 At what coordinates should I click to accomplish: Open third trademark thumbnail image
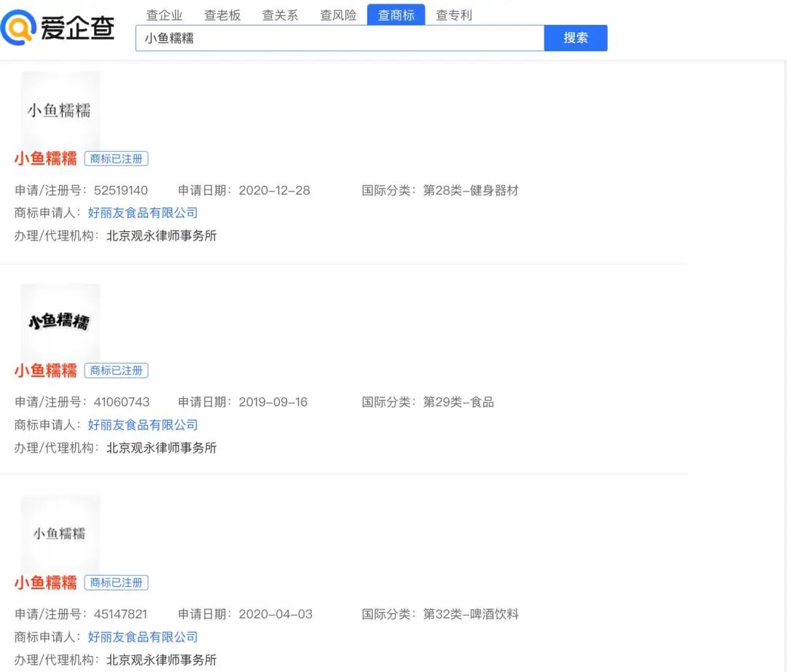pyautogui.click(x=60, y=534)
